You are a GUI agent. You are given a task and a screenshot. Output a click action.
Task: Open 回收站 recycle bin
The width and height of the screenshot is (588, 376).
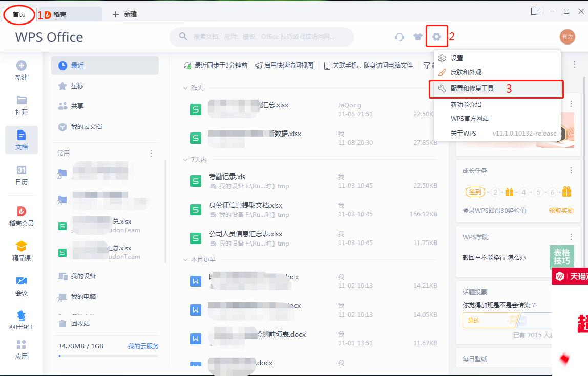click(105, 323)
